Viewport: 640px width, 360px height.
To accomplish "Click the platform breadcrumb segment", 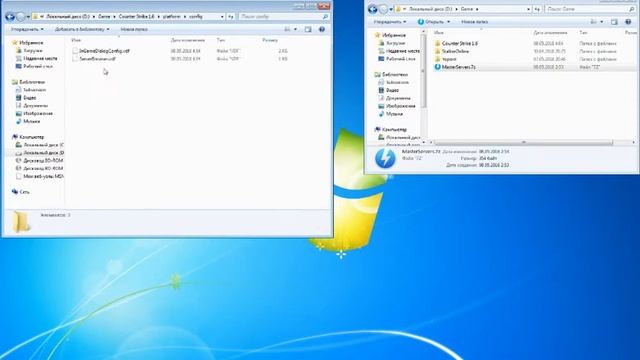I will (171, 17).
